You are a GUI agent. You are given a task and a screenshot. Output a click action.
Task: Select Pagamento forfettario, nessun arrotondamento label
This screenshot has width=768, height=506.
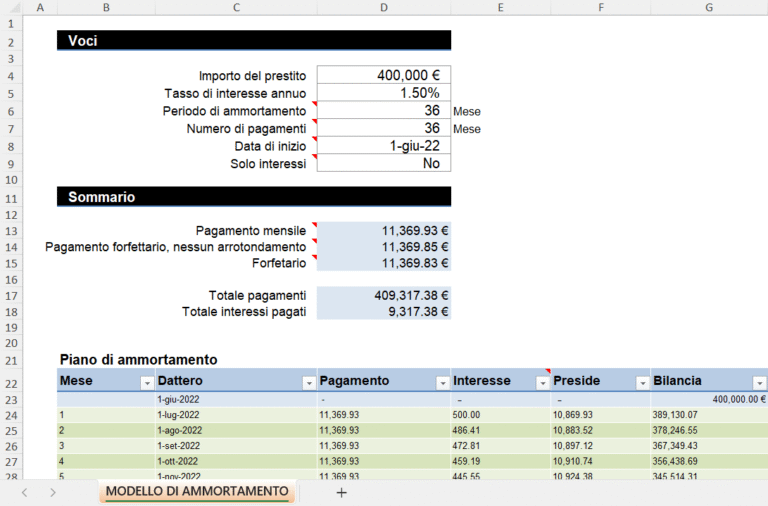click(x=175, y=247)
